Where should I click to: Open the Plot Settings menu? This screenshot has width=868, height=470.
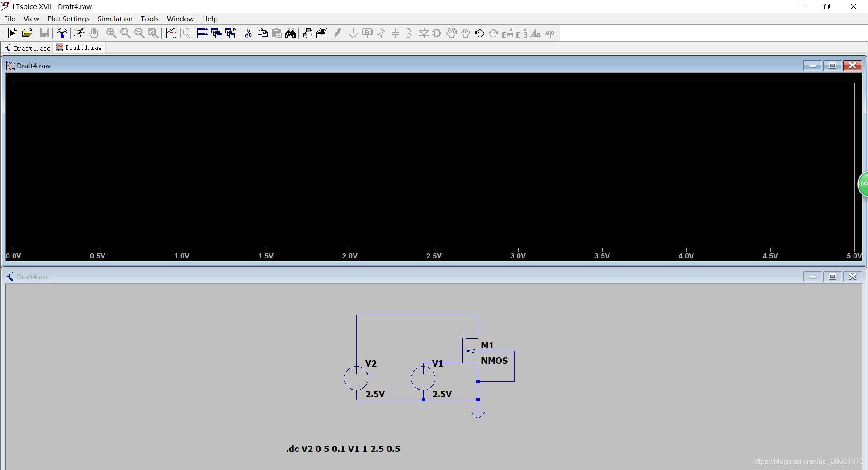68,19
